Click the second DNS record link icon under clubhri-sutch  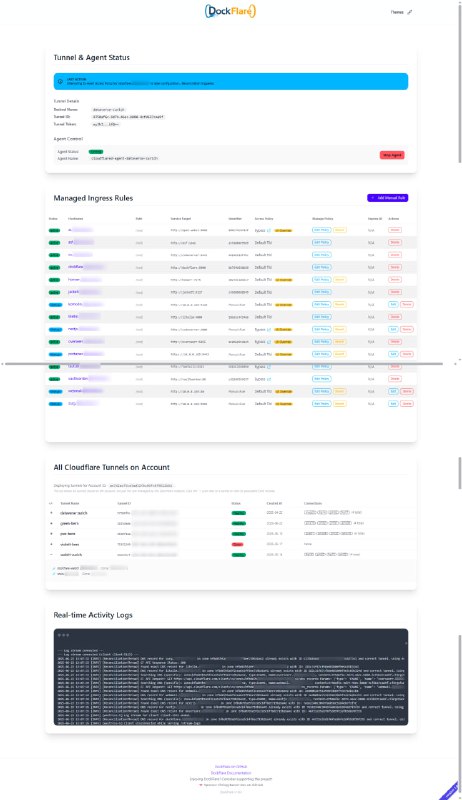tap(55, 574)
